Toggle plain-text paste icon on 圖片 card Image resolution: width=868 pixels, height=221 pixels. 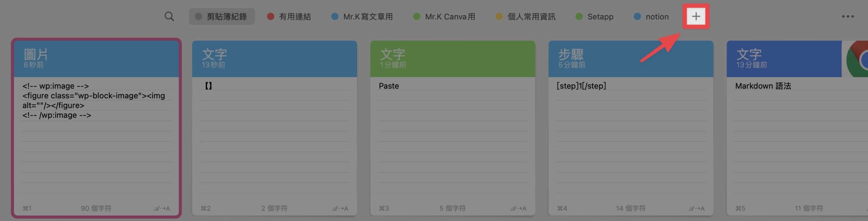(162, 208)
